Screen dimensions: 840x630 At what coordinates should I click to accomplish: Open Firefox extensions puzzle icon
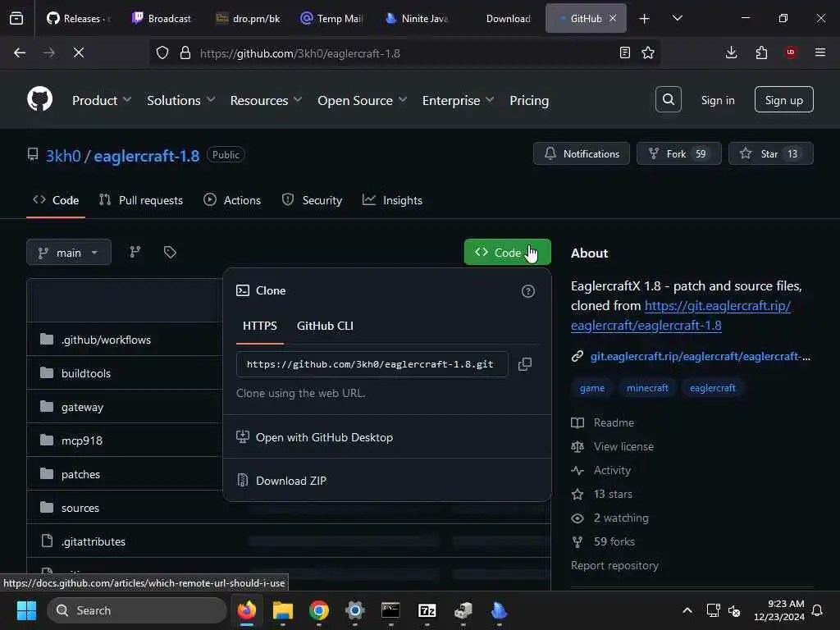coord(761,52)
